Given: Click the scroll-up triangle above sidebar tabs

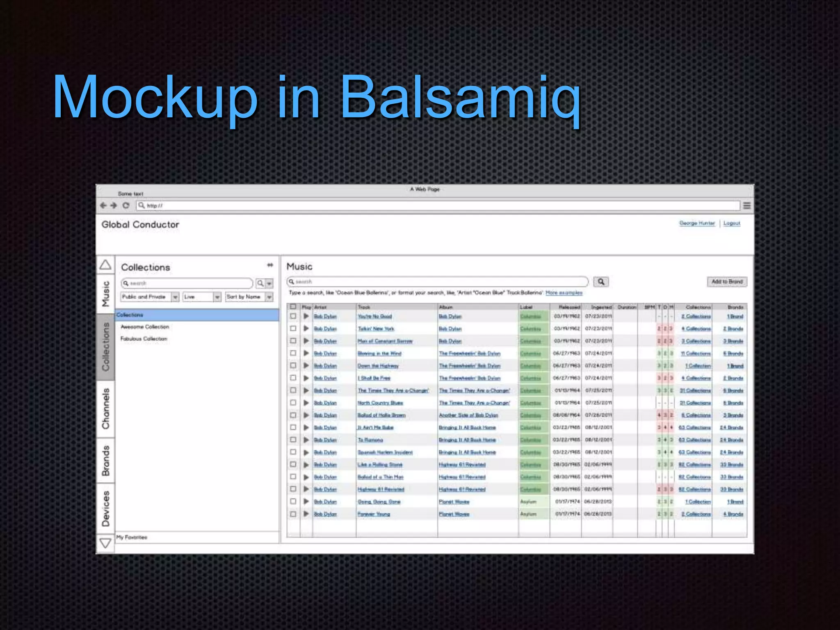Looking at the screenshot, I should click(105, 265).
